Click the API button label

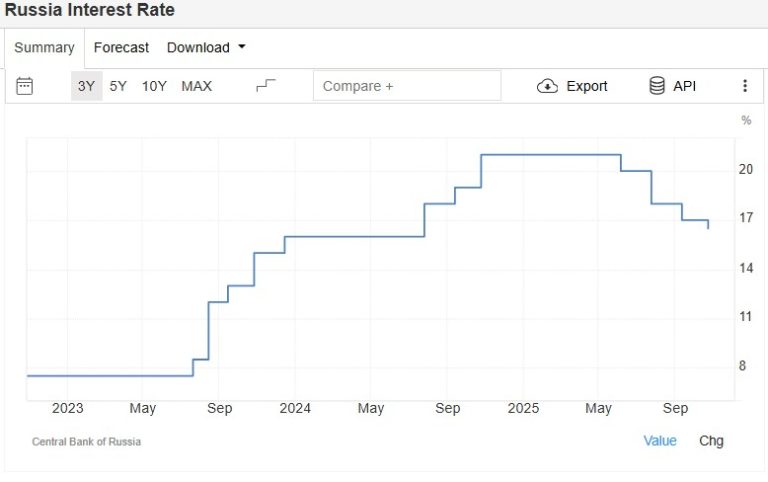(684, 86)
